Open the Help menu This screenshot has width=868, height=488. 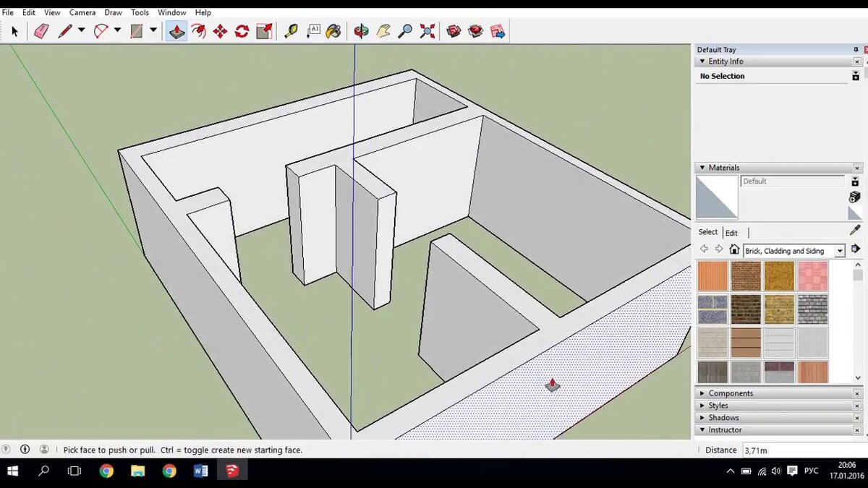203,12
